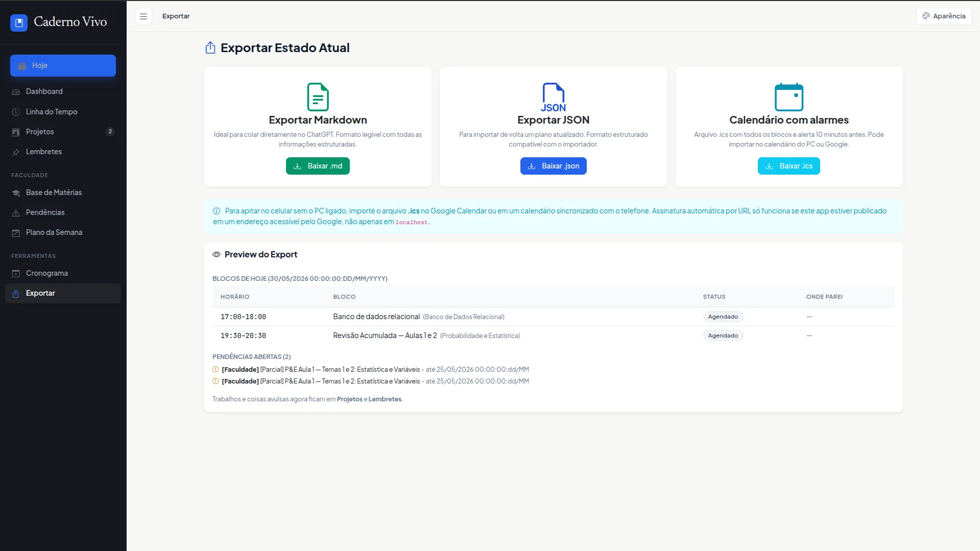Click the blue JSON file icon

tap(553, 97)
